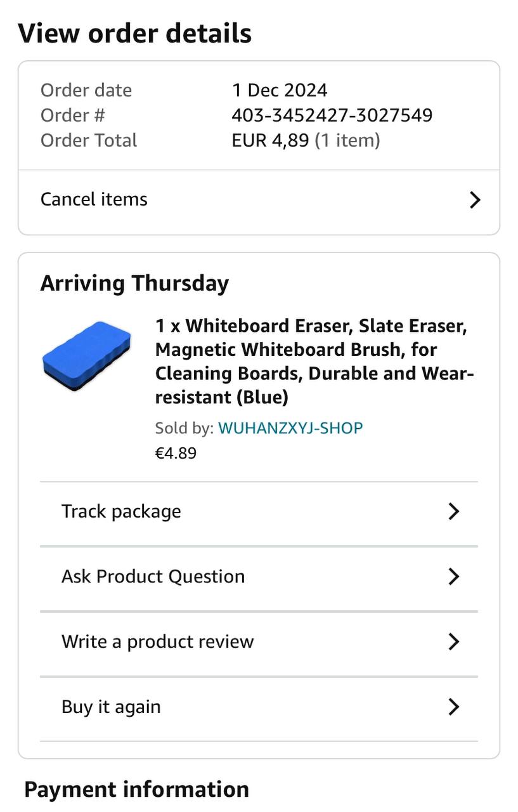This screenshot has height=812, width=518.
Task: Open the chevron next to Cancel items
Action: click(x=474, y=200)
